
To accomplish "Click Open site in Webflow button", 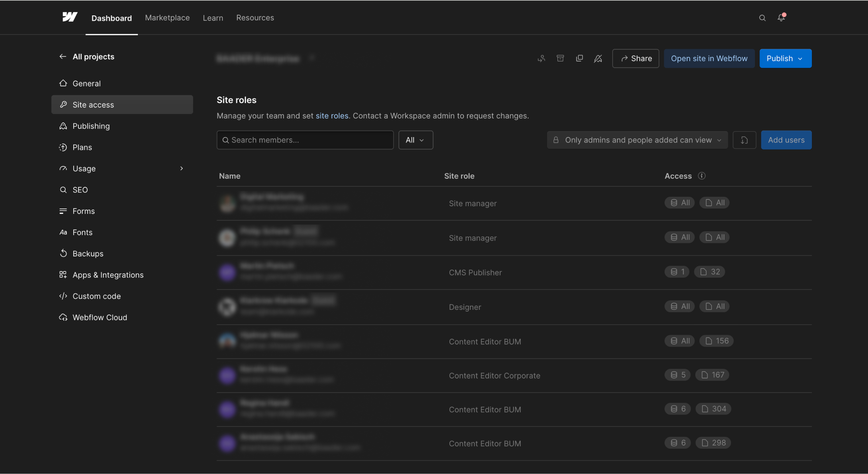I will tap(709, 58).
